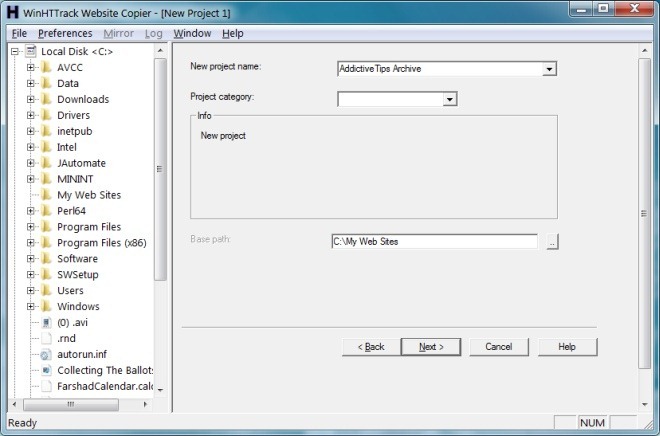The height and width of the screenshot is (436, 660).
Task: Click the New project name text field
Action: (x=440, y=69)
